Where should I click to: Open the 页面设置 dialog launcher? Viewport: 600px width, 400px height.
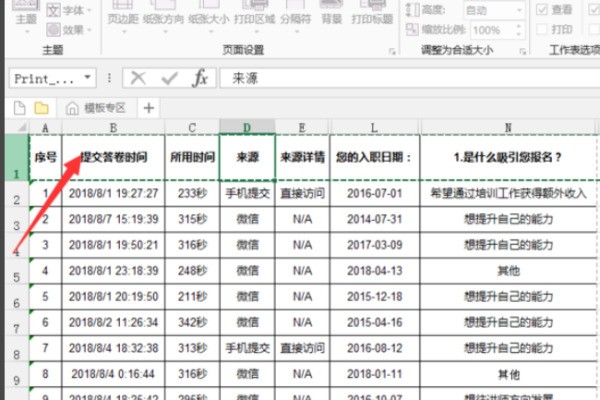[392, 51]
